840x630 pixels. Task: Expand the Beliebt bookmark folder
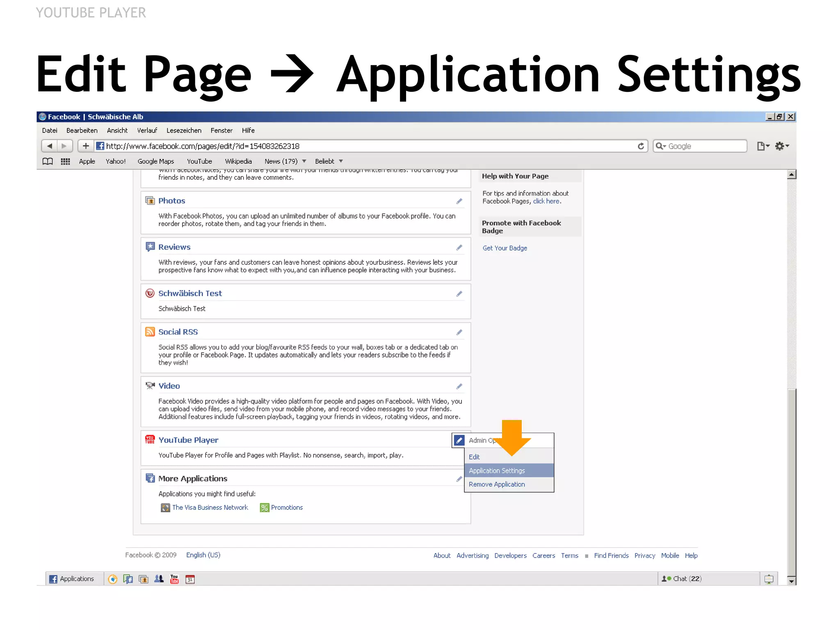(x=329, y=161)
